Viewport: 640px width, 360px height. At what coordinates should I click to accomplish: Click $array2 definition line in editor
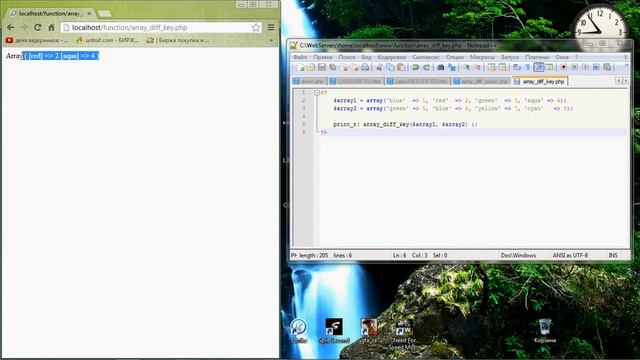(453, 109)
